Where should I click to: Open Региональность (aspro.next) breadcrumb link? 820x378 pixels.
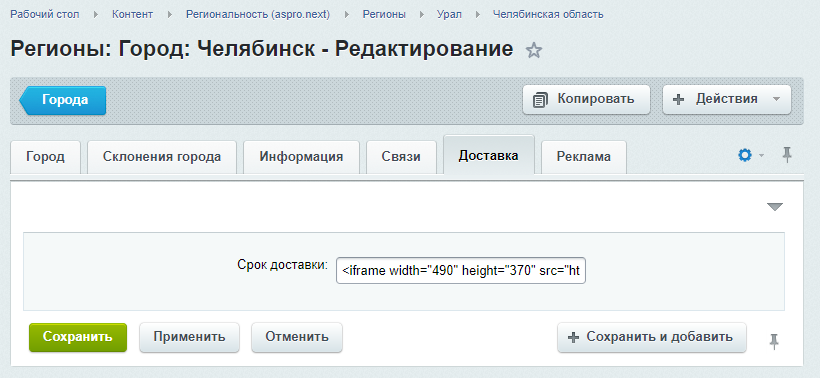[x=258, y=15]
